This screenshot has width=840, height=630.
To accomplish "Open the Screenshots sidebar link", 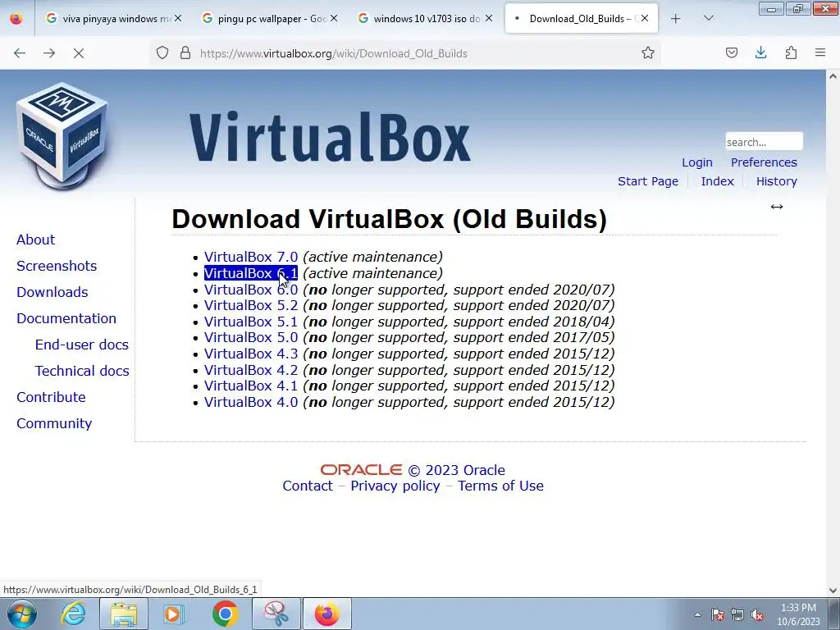I will (57, 266).
